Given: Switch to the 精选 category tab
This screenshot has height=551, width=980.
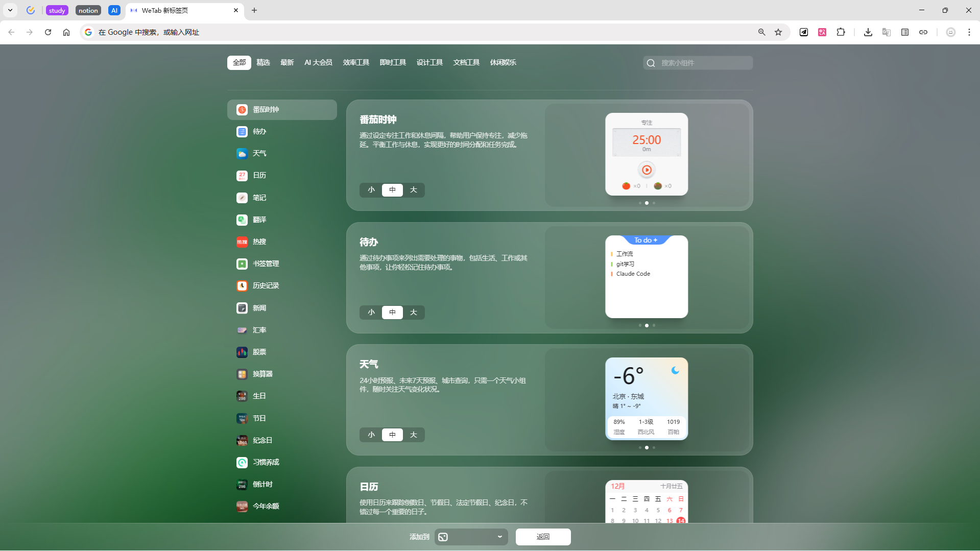Looking at the screenshot, I should [263, 63].
